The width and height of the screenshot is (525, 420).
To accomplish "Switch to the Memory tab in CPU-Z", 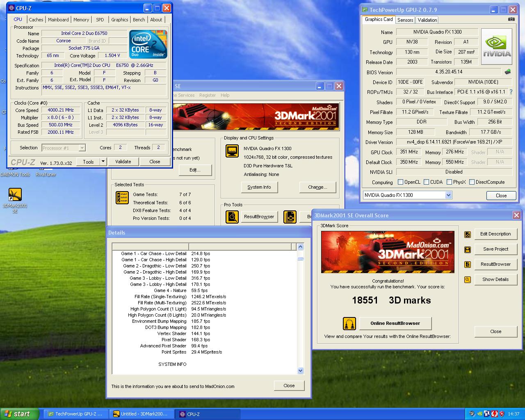I will (x=81, y=20).
